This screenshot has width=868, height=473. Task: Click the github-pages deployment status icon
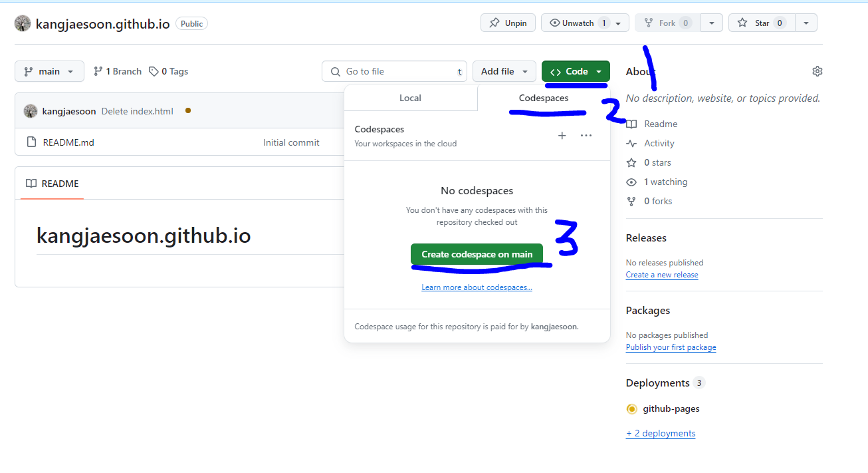tap(632, 408)
